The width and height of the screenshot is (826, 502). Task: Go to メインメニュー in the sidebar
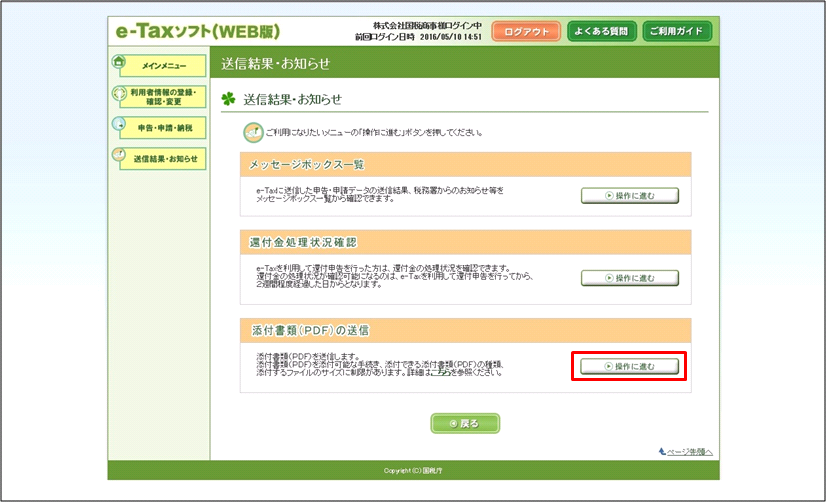click(163, 66)
